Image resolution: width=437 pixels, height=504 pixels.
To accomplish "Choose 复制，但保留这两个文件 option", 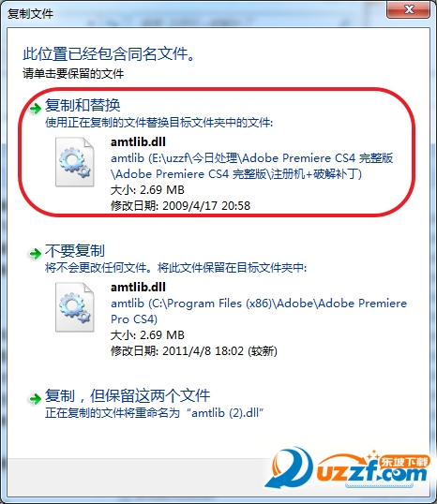I will [x=128, y=395].
